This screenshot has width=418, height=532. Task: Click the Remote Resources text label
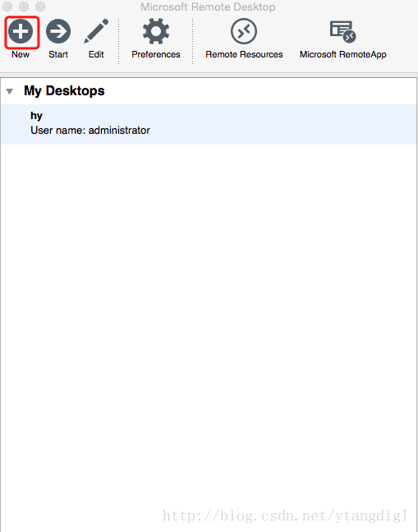pos(244,54)
